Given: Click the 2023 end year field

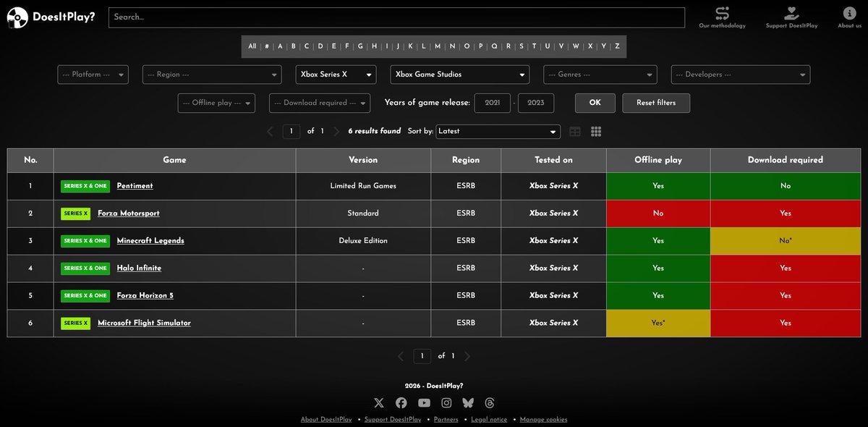Looking at the screenshot, I should pos(536,103).
